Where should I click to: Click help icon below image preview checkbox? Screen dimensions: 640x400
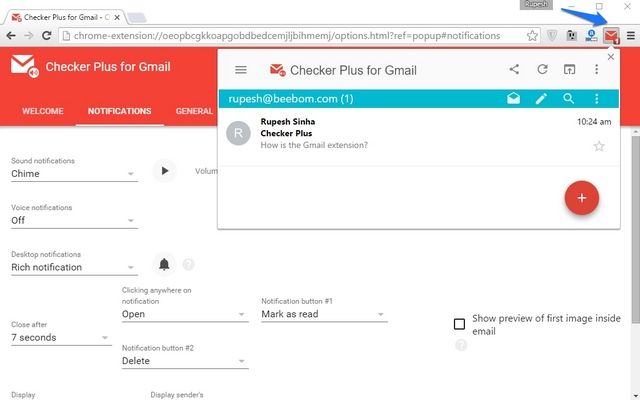click(x=461, y=345)
